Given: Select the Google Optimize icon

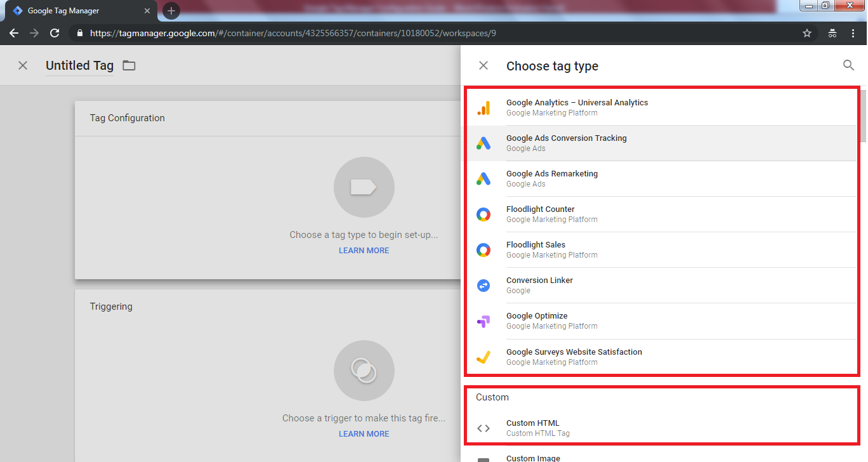Looking at the screenshot, I should tap(483, 321).
